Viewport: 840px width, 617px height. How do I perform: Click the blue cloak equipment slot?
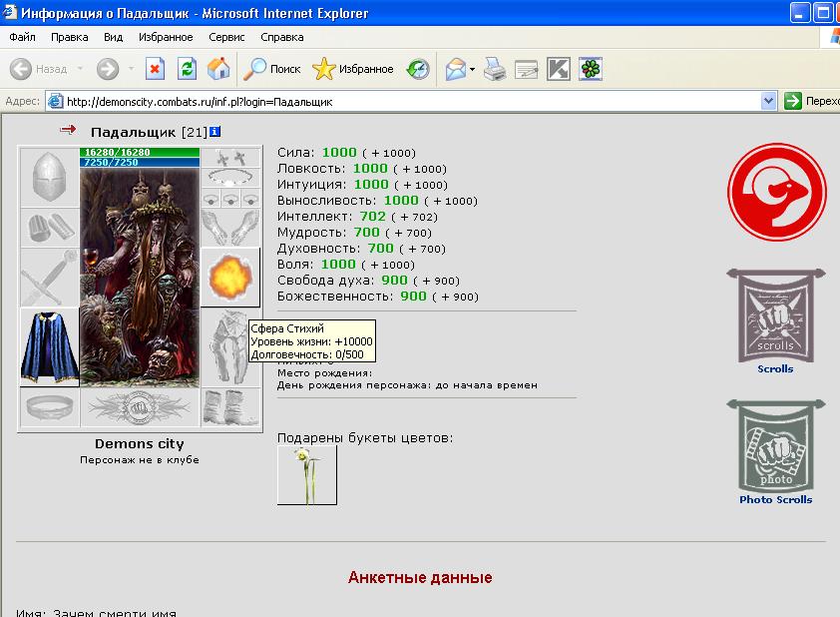coord(49,346)
